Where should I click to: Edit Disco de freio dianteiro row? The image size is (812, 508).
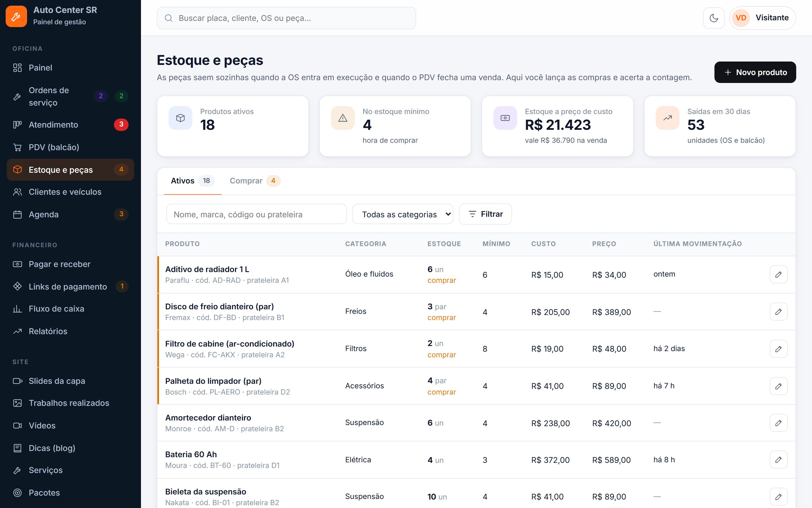pyautogui.click(x=778, y=312)
